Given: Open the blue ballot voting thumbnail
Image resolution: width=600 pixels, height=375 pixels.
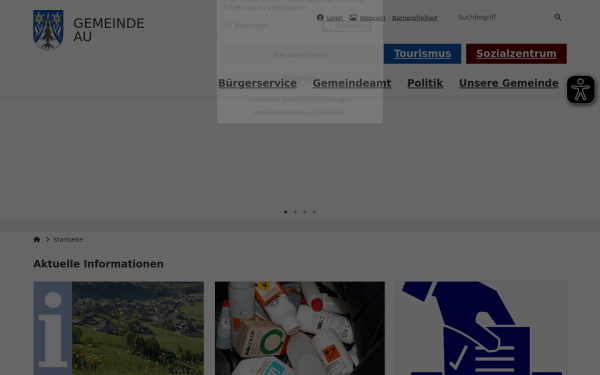Looking at the screenshot, I should (481, 328).
